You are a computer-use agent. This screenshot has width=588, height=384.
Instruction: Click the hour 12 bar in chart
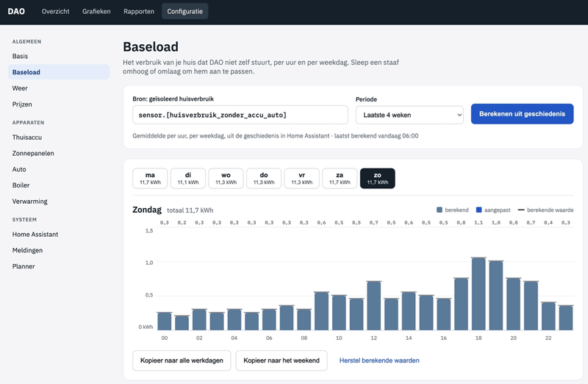tap(374, 305)
